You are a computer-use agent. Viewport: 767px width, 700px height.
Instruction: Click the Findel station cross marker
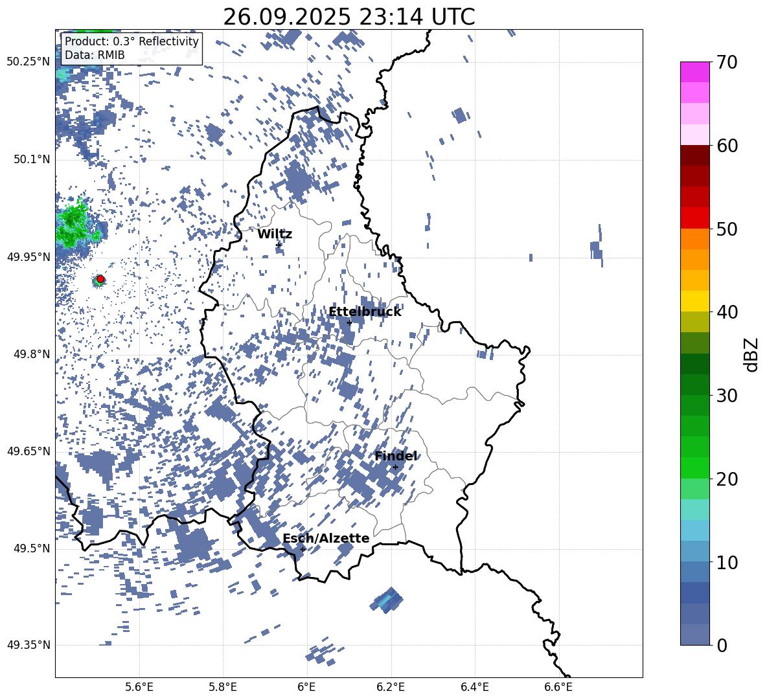tap(395, 468)
